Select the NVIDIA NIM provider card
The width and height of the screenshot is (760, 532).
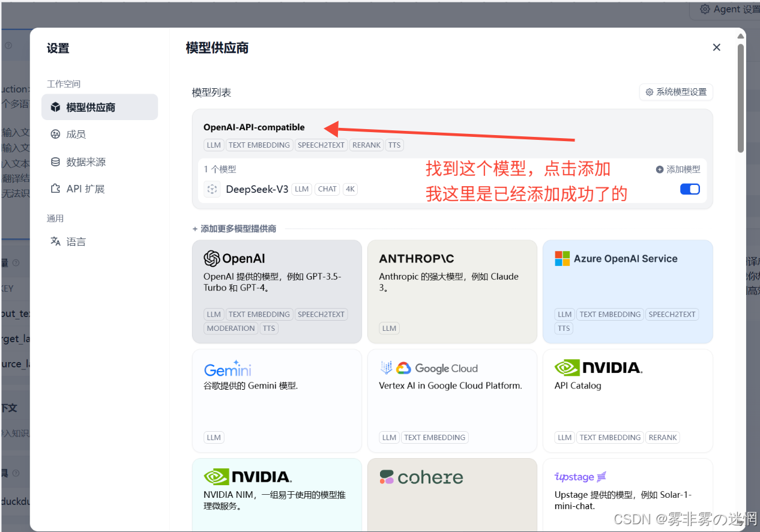tap(277, 495)
